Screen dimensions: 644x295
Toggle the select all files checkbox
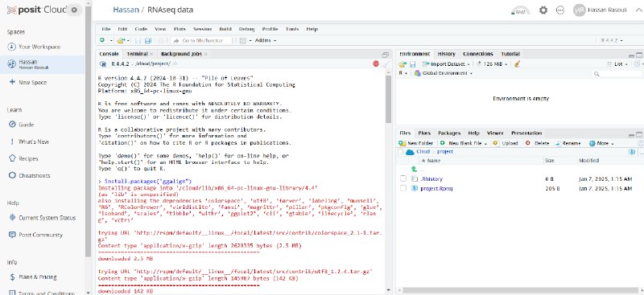tap(400, 152)
